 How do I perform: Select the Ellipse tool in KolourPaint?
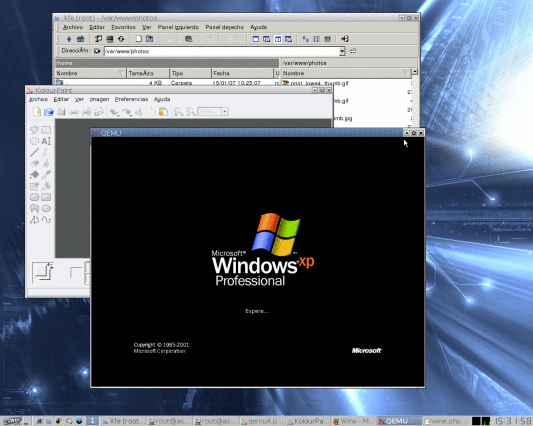pos(46,208)
